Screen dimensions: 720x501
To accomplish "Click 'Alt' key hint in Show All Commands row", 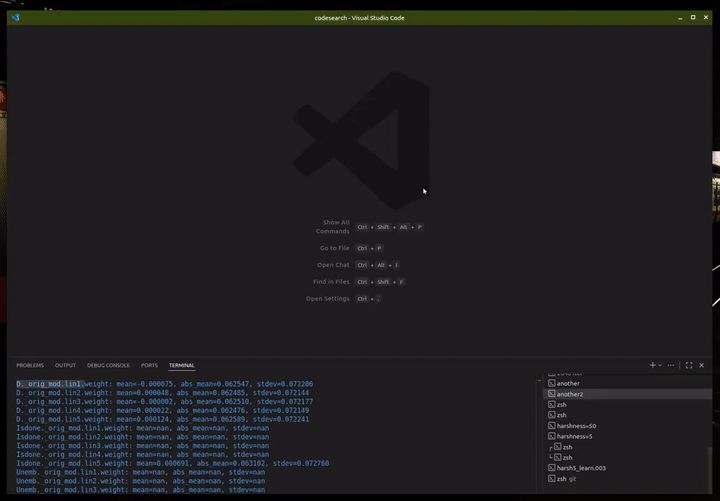I will (x=403, y=227).
